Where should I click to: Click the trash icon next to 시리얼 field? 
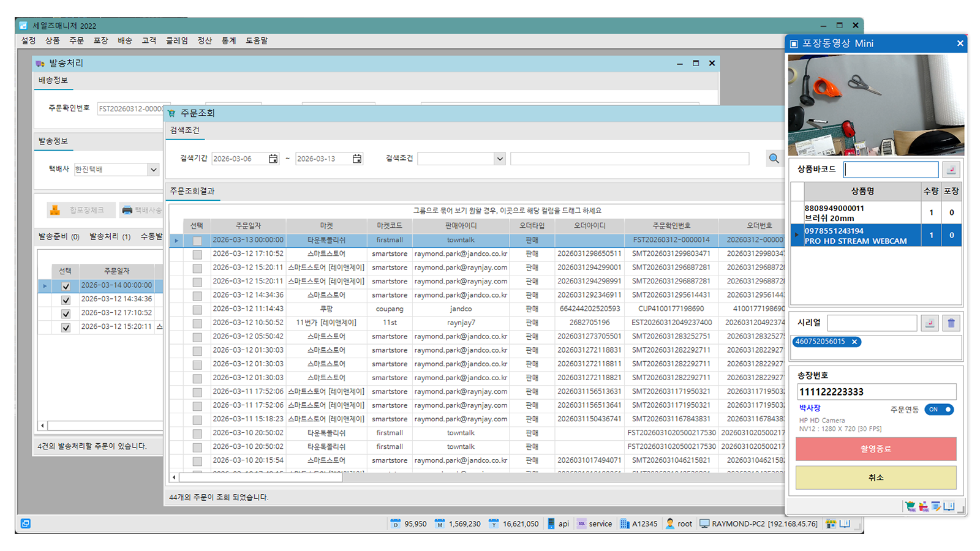click(951, 323)
